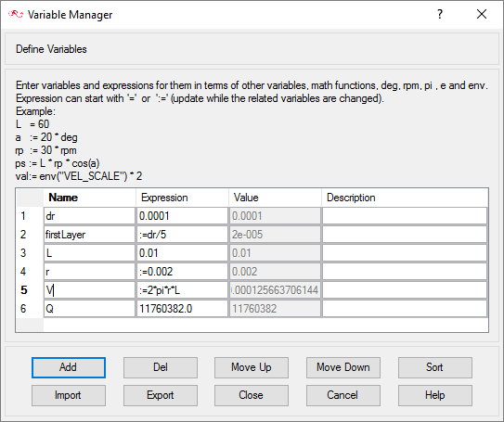Screen dimensions: 504x422
Task: Click Move Up button
Action: tap(252, 367)
